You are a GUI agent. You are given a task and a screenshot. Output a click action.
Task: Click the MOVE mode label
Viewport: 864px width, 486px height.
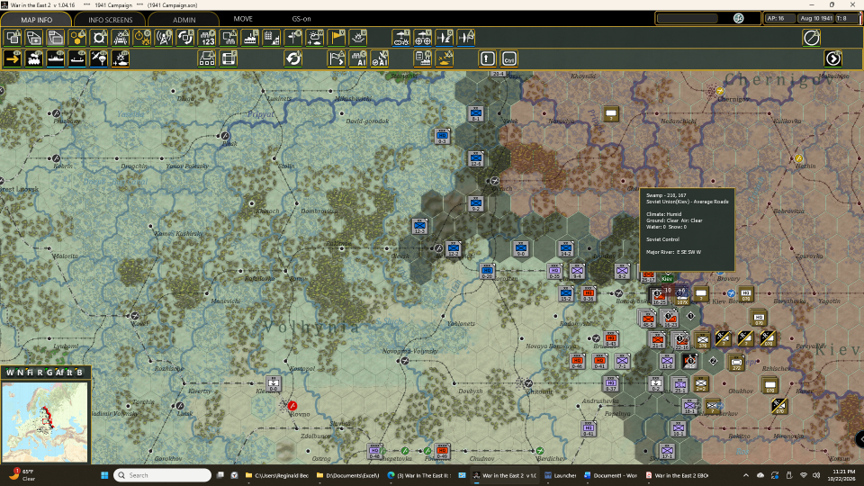click(243, 19)
